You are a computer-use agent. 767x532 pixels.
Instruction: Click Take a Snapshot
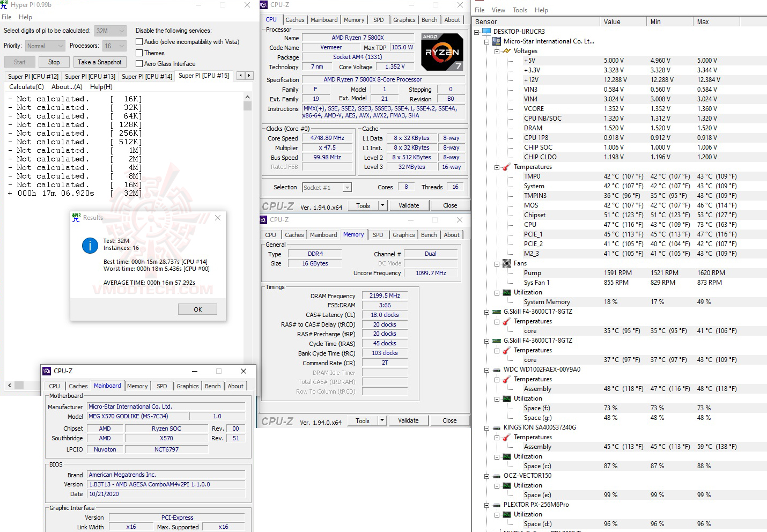(x=100, y=62)
